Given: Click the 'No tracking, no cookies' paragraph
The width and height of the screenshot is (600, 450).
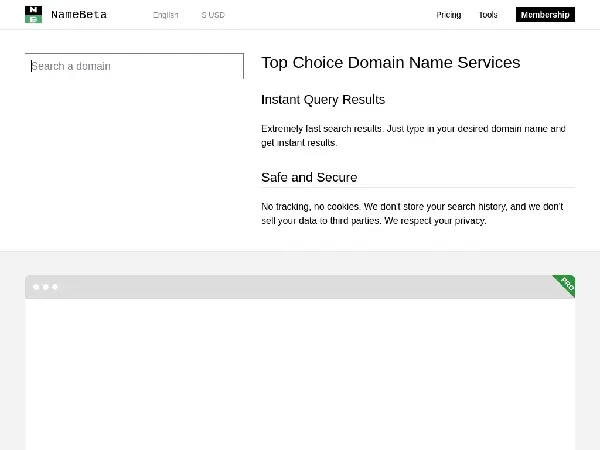Looking at the screenshot, I should coord(412,214).
